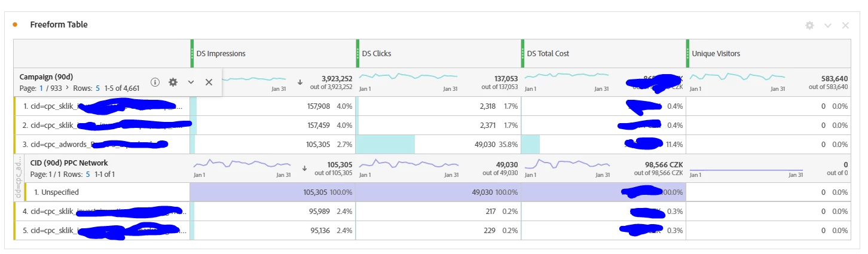Click the Freeform Table title

59,25
